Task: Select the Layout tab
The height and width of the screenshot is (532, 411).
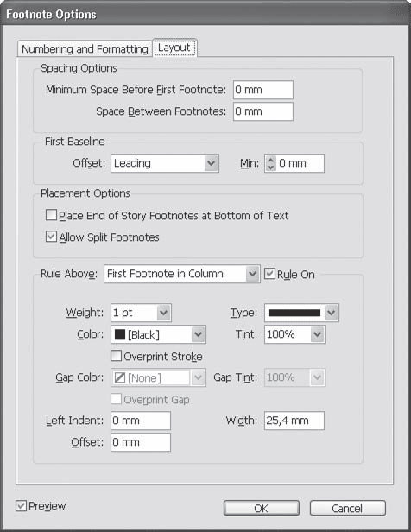Action: (x=174, y=47)
